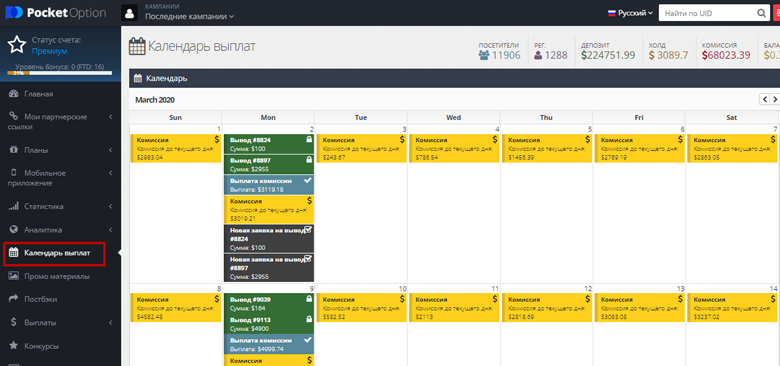Screen dimensions: 780x366
Task: Open March 8 Комиссия event $4582.48
Action: click(176, 307)
